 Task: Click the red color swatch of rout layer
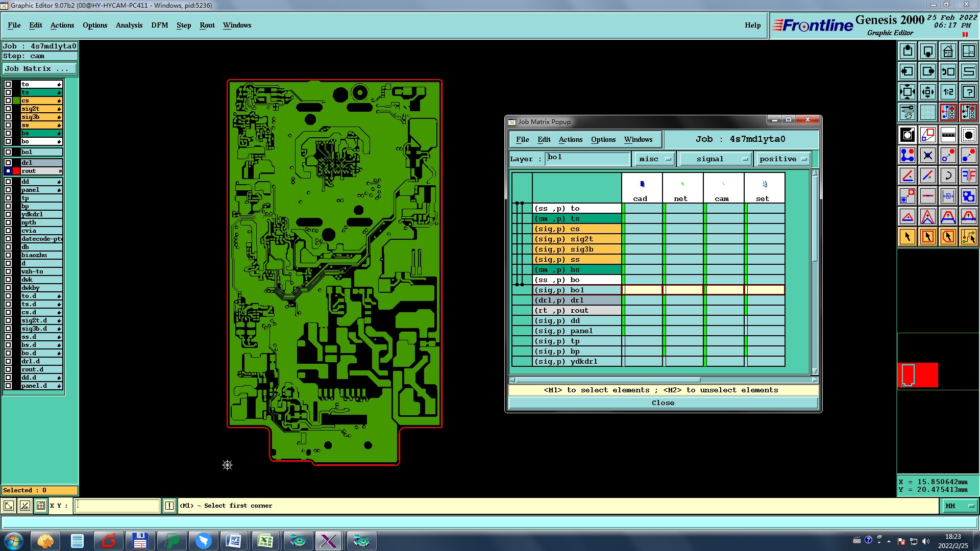[16, 171]
